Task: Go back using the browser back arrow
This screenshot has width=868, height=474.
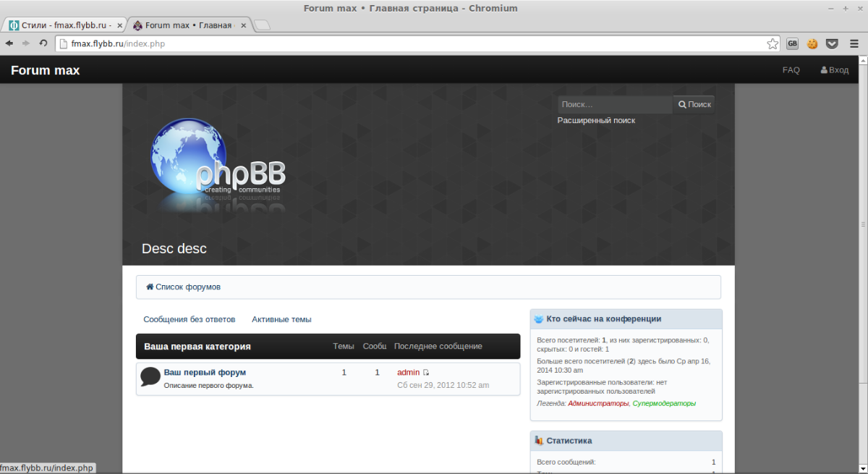Action: click(9, 43)
